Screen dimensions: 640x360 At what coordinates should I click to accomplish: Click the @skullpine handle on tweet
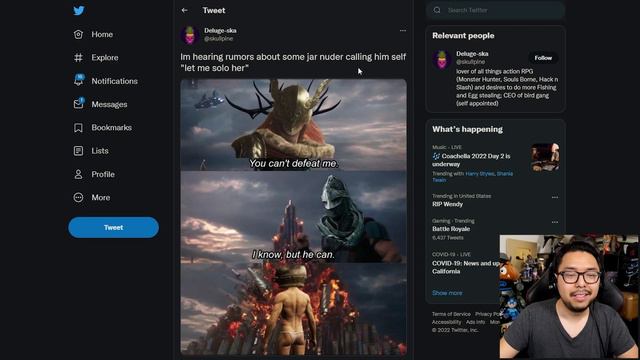[218, 39]
